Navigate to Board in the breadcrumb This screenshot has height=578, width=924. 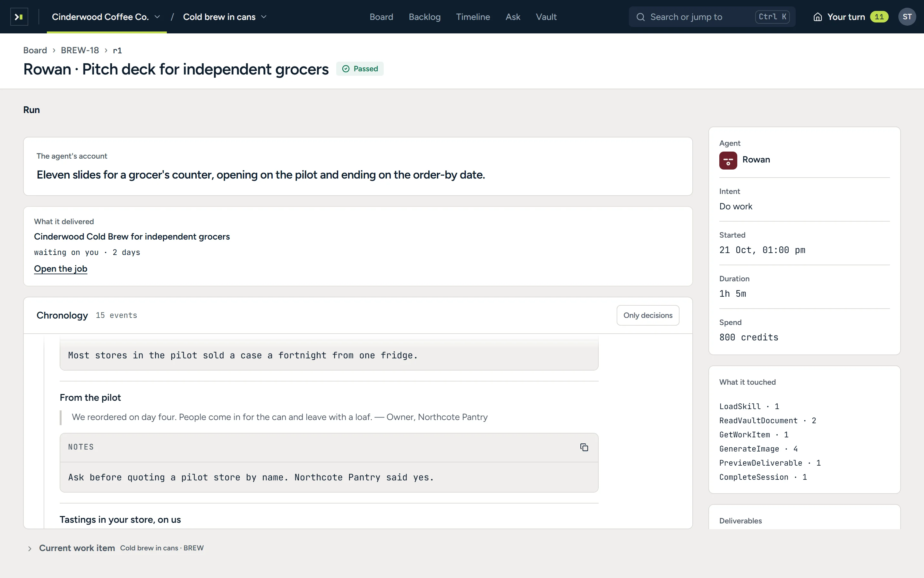[35, 50]
